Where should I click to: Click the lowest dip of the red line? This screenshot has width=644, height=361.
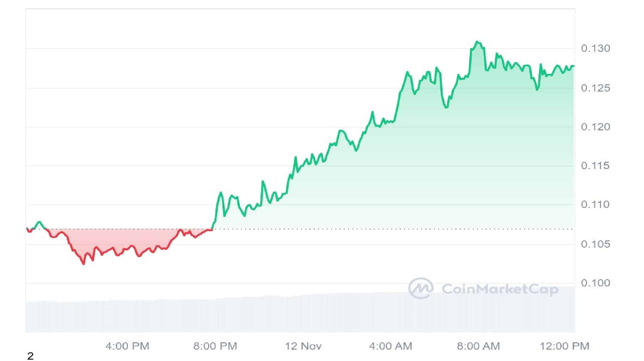[84, 264]
